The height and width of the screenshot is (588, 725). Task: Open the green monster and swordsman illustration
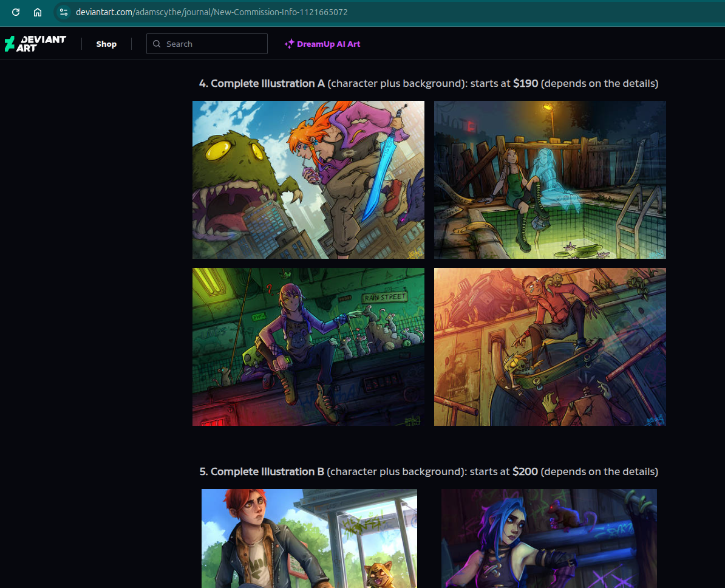308,180
